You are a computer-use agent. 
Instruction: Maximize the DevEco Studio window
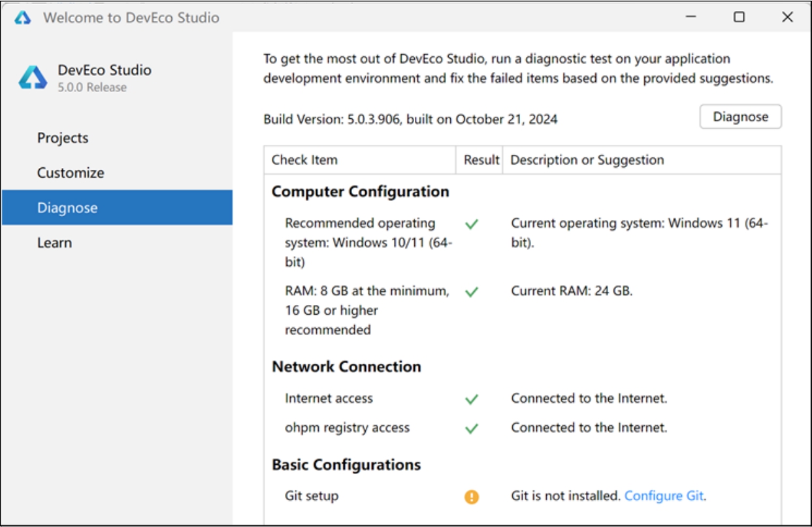coord(739,18)
